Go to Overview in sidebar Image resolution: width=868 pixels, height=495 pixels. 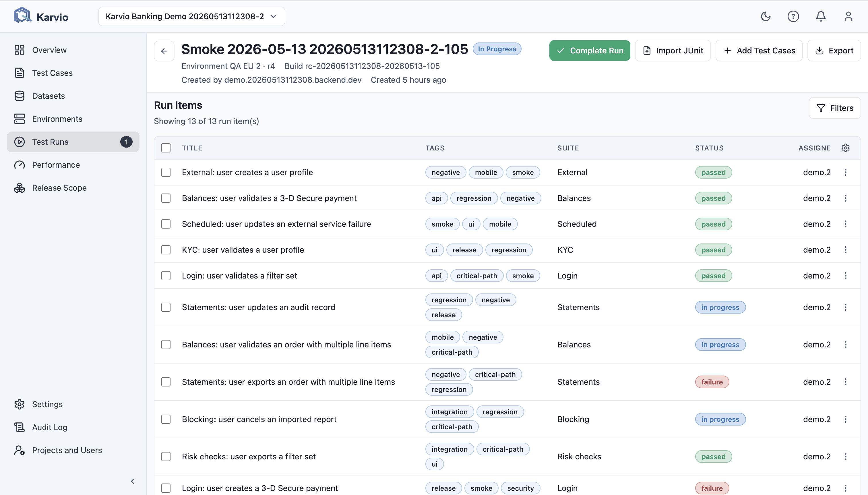coord(73,50)
